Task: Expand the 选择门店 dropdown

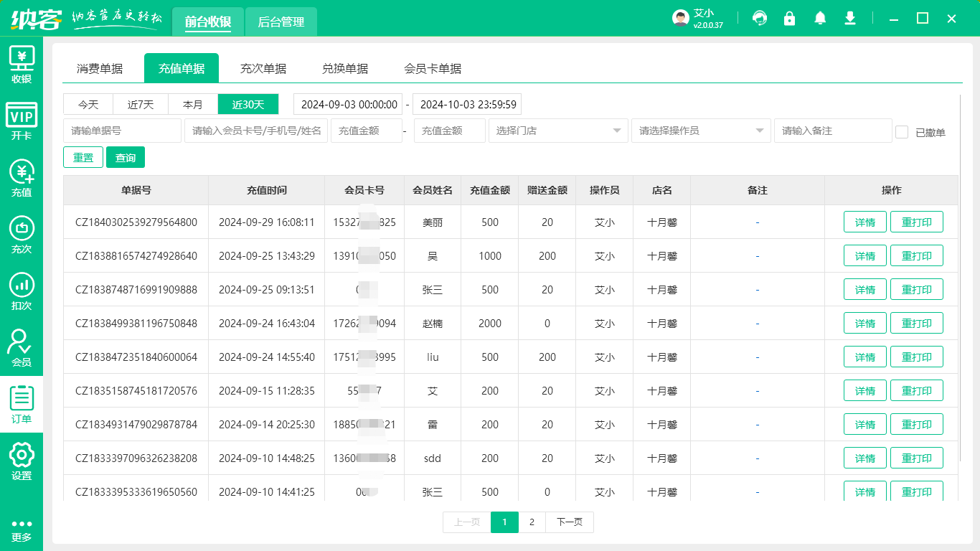Action: point(558,131)
